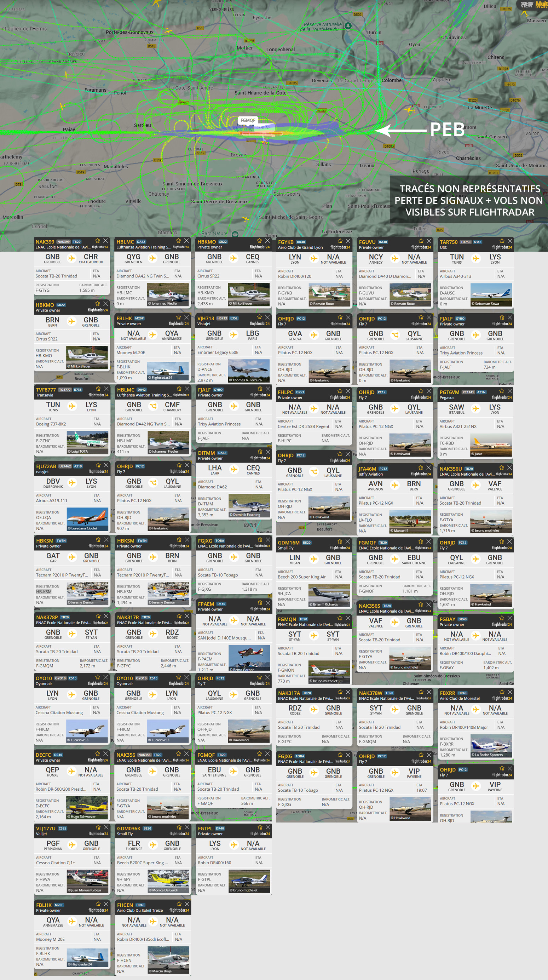Click the star icon on FHCEN card
This screenshot has height=980, width=548.
[x=179, y=904]
